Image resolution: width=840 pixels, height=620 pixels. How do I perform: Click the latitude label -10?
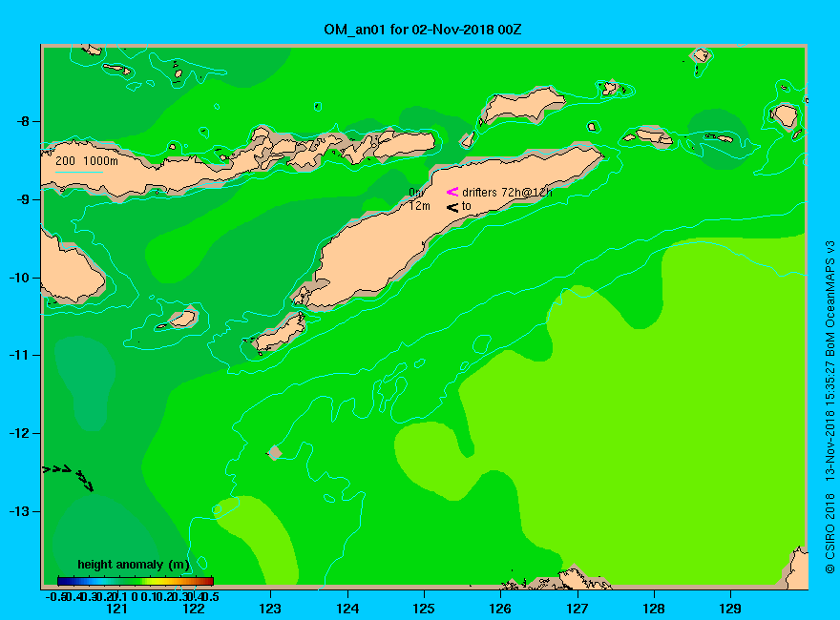(20, 278)
